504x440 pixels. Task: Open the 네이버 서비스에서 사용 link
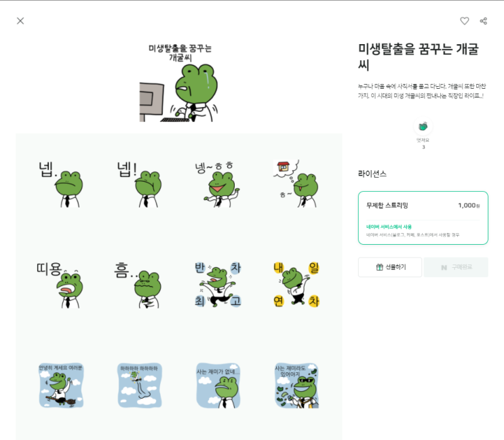tap(389, 226)
